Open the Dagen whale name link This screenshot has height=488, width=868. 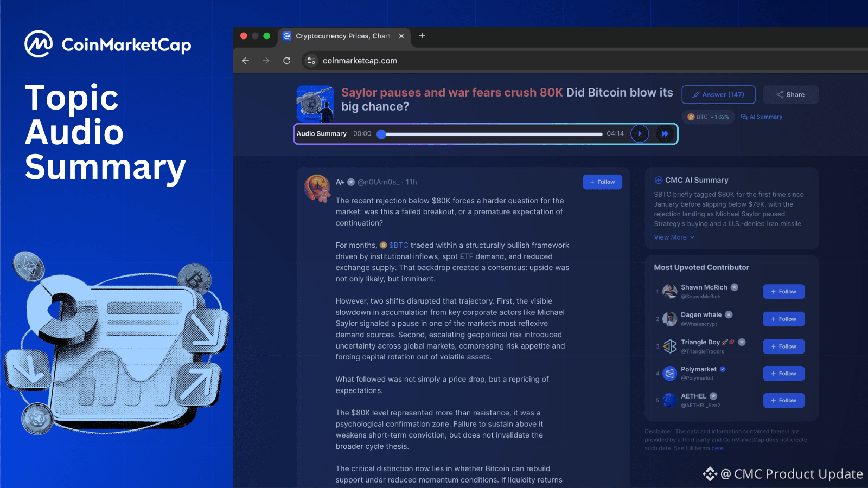(x=701, y=314)
